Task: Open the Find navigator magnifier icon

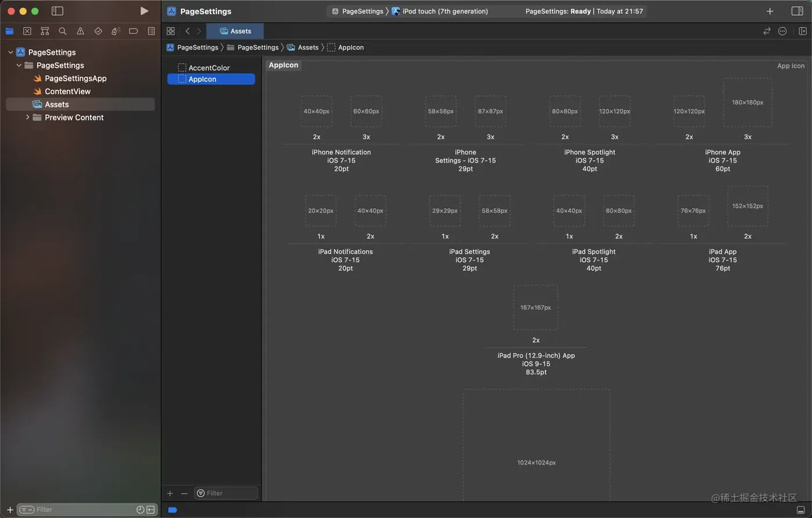Action: coord(63,31)
